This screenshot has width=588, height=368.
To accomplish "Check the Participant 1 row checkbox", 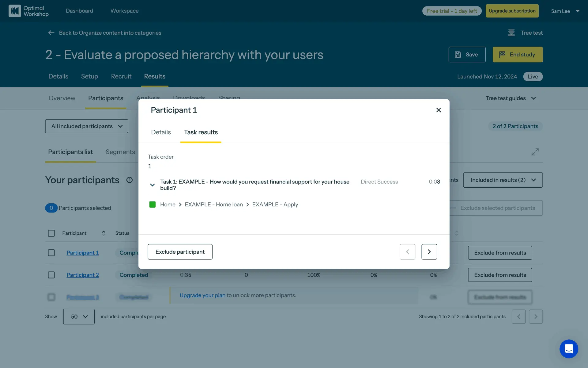I will 51,253.
